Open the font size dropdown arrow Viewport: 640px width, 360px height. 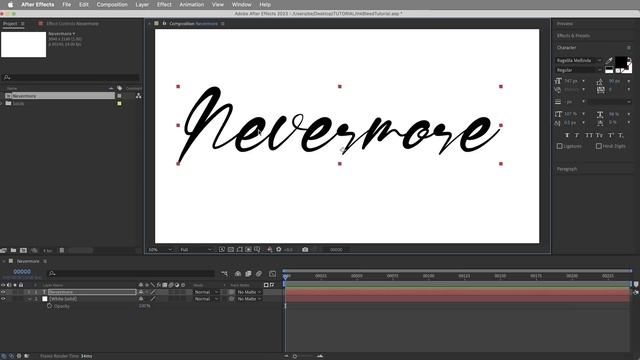click(x=583, y=81)
